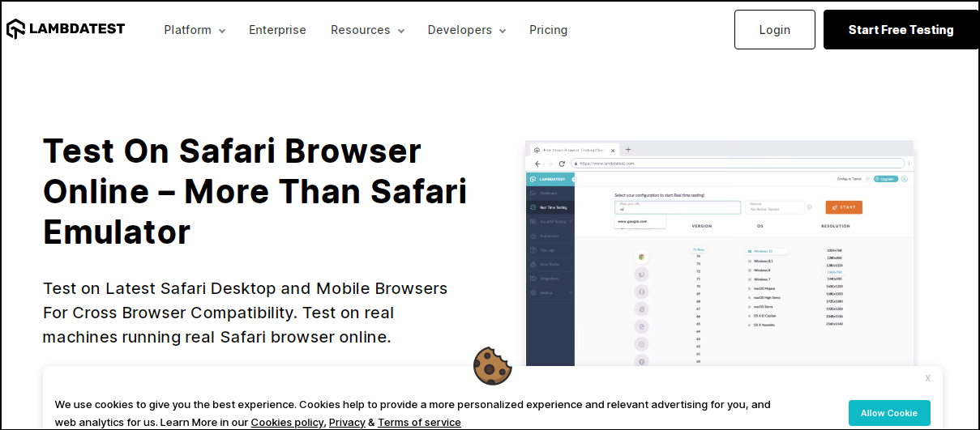Go to the Enterprise page

277,30
